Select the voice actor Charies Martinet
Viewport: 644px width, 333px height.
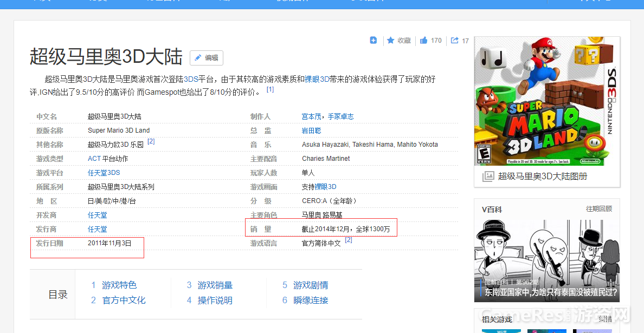tap(326, 159)
